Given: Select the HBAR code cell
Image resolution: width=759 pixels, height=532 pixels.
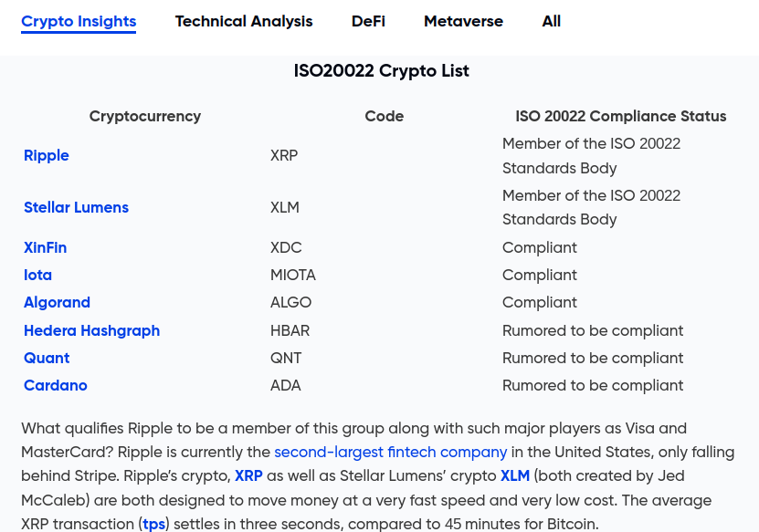Looking at the screenshot, I should point(290,331).
